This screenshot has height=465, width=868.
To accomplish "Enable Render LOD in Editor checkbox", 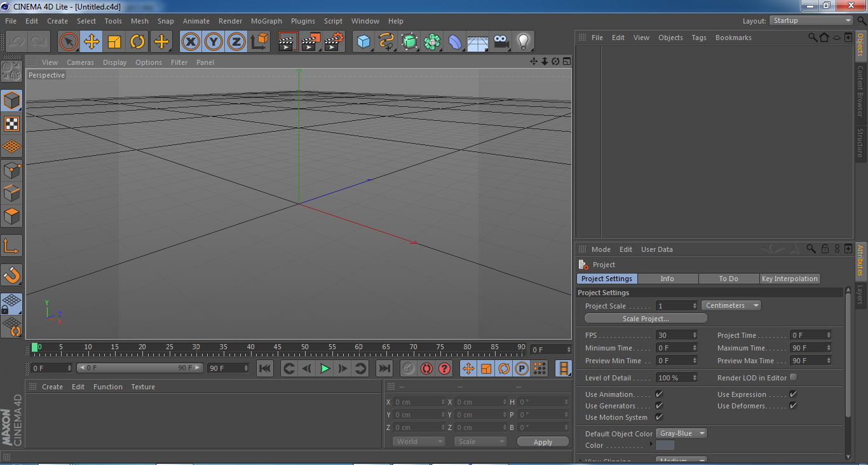I will point(793,377).
